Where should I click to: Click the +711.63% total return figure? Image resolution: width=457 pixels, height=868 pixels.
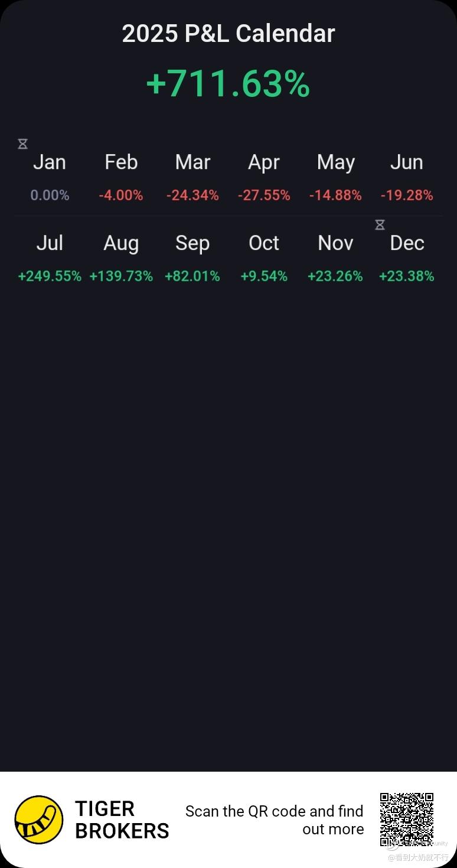(x=228, y=84)
